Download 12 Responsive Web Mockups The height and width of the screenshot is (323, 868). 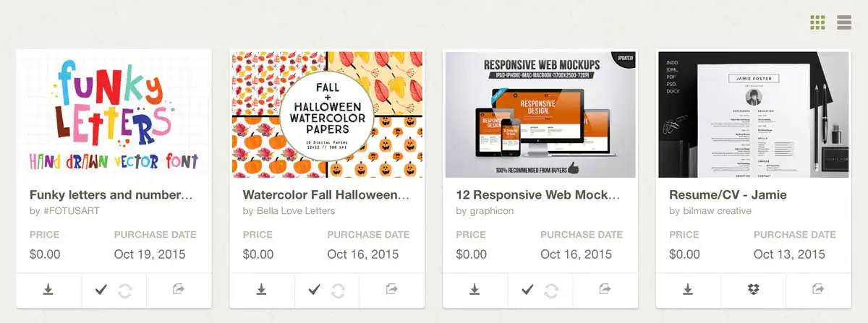[x=475, y=290]
